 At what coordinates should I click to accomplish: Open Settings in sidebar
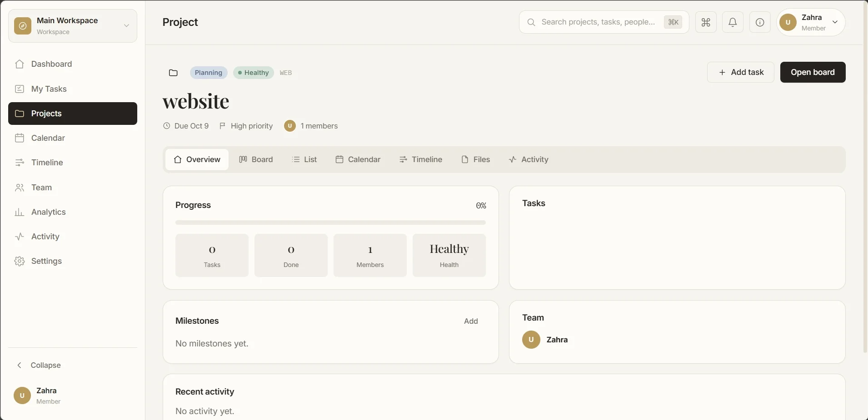(x=73, y=261)
